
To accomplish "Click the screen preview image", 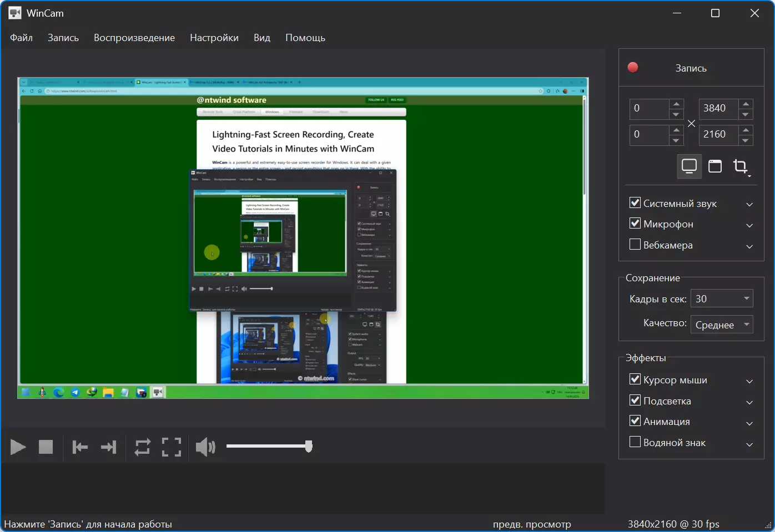I will 303,238.
